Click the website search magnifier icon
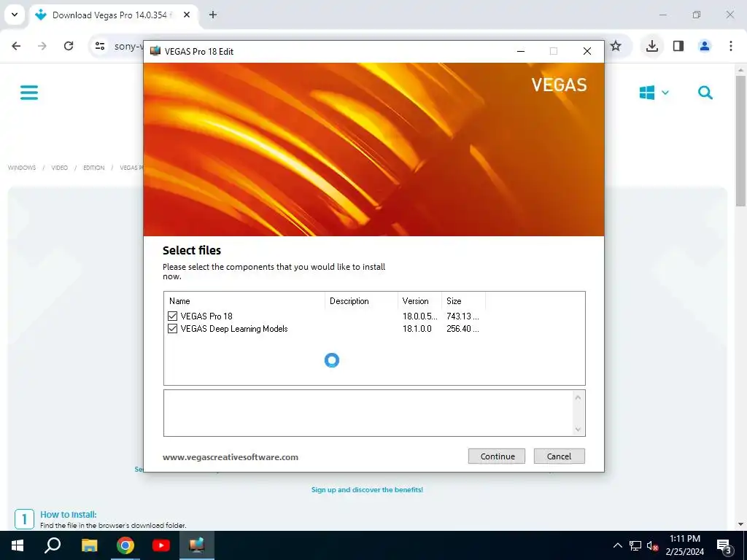Screen dimensions: 747x560 (705, 93)
